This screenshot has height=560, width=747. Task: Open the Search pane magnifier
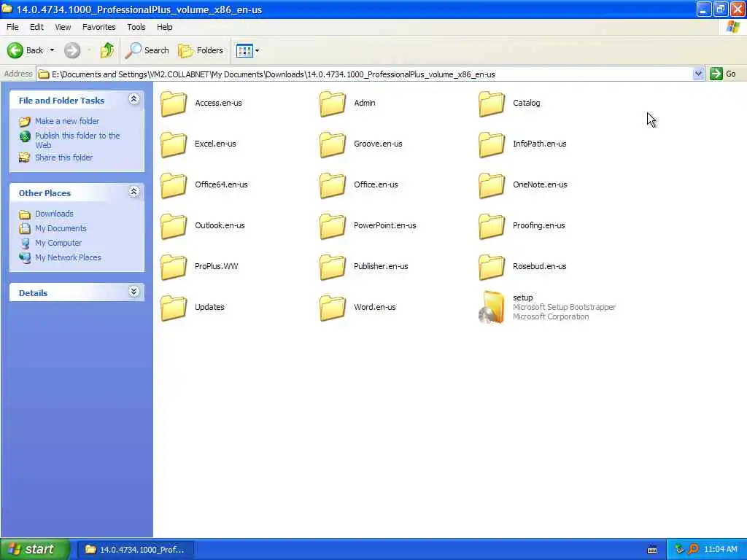tap(133, 50)
